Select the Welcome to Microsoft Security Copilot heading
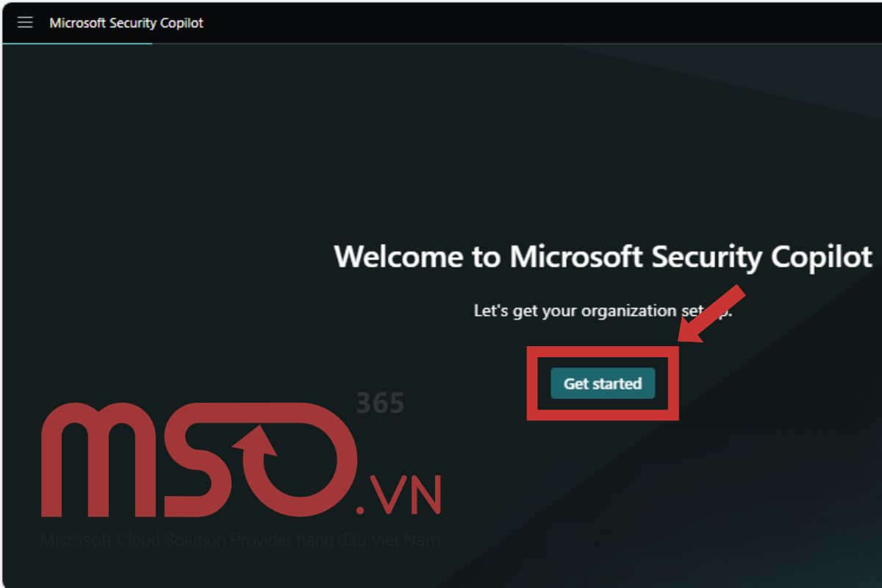 603,257
